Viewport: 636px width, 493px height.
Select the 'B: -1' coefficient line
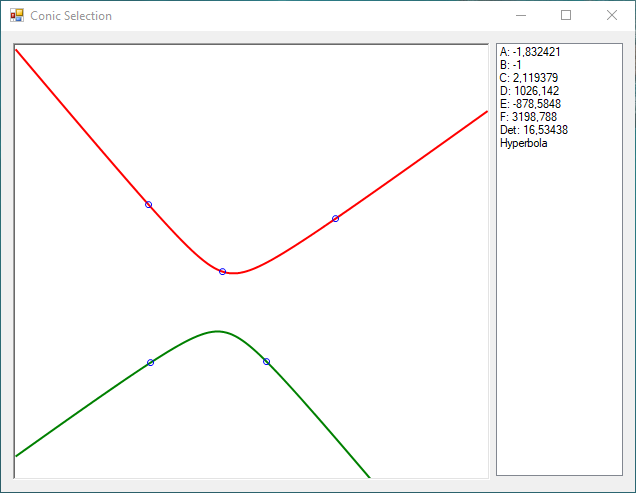pos(511,65)
